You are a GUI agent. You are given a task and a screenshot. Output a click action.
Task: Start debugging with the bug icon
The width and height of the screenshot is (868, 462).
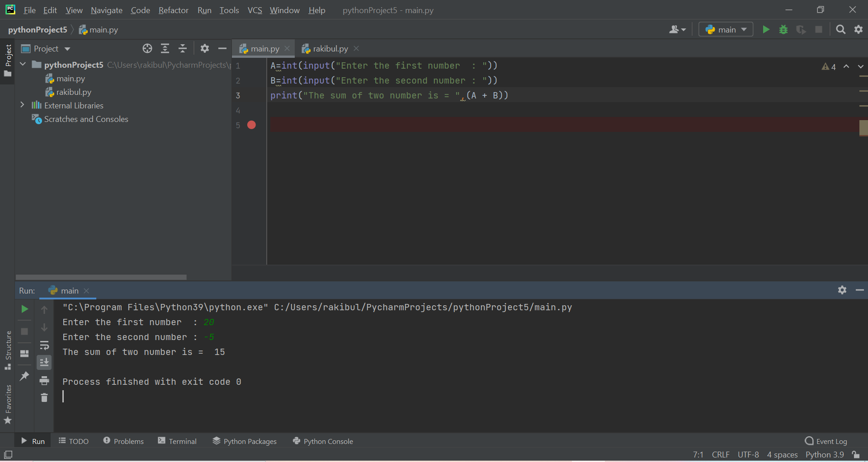tap(783, 29)
